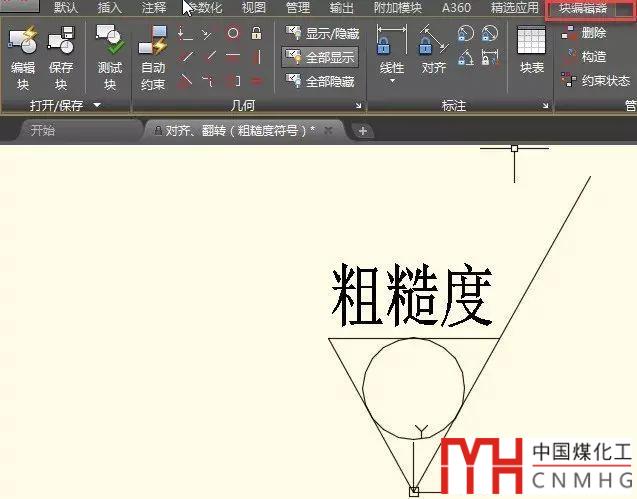Viewport: 637px width, 499px height.
Task: Click the Constraint Status (约束状态) button
Action: click(x=596, y=81)
